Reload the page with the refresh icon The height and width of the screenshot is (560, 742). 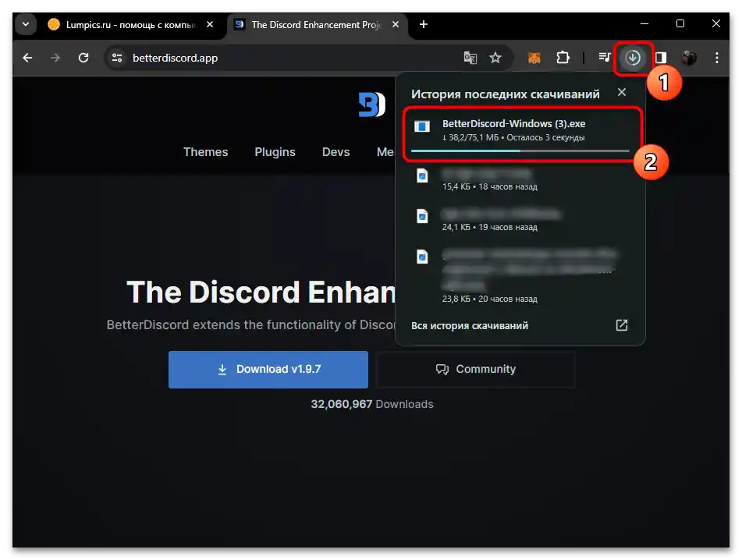tap(84, 57)
